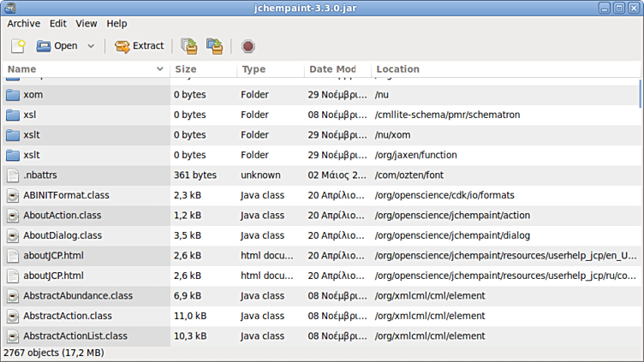Toggle sort order via Name column arrow
This screenshot has height=362, width=644.
tap(159, 69)
